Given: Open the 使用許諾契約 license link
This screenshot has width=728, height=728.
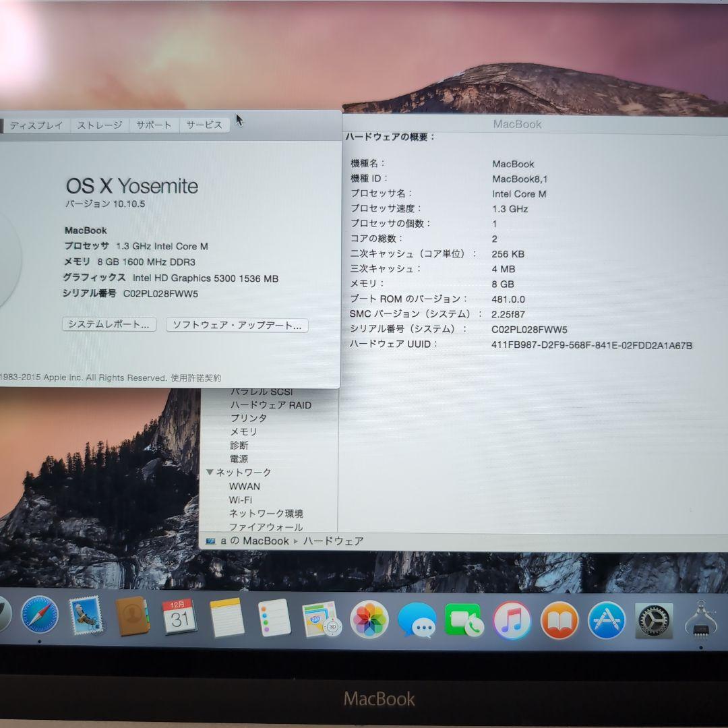Looking at the screenshot, I should tap(196, 378).
